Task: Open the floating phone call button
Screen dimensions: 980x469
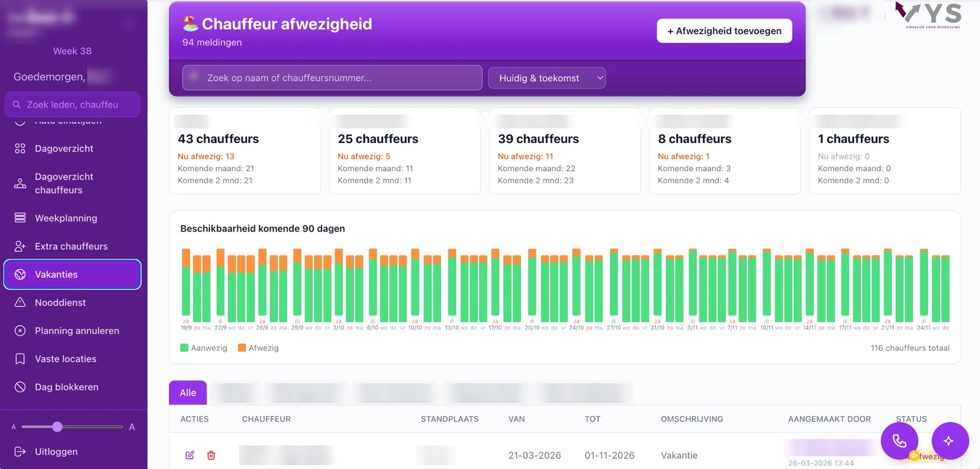Action: click(899, 441)
